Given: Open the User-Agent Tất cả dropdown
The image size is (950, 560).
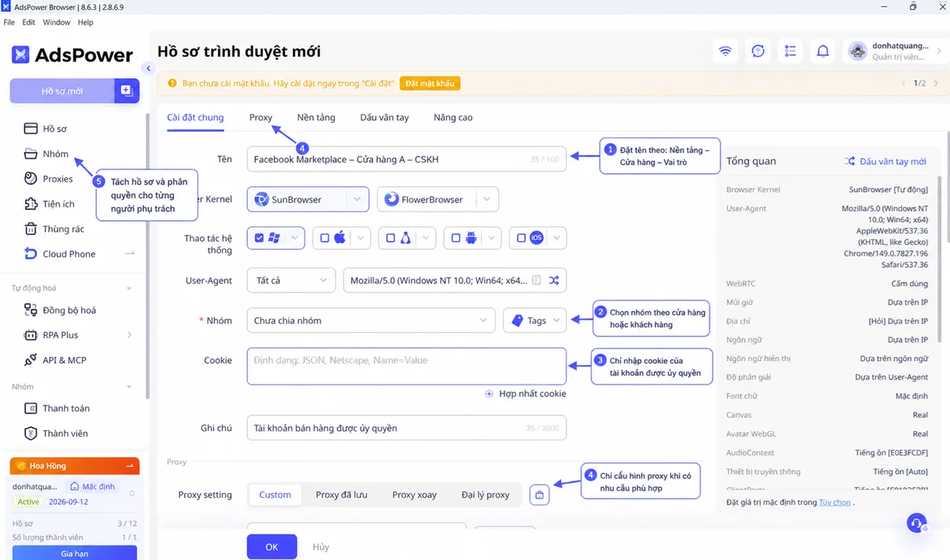Looking at the screenshot, I should tap(291, 280).
